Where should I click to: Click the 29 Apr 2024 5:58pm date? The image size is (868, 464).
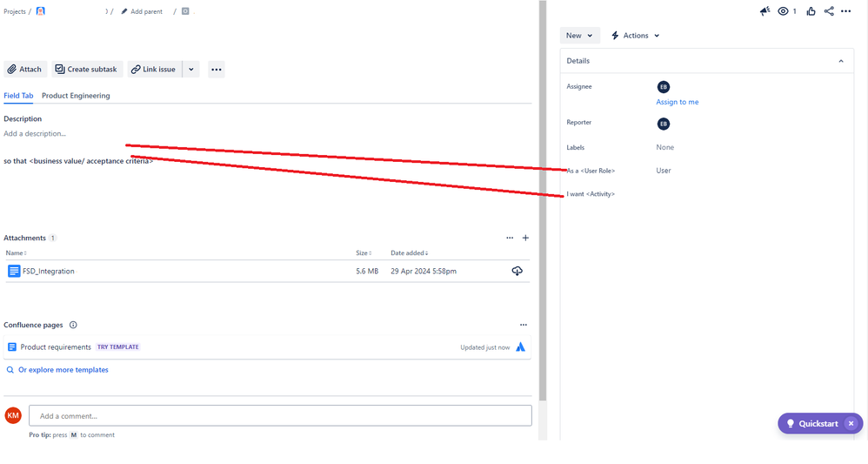(x=424, y=271)
